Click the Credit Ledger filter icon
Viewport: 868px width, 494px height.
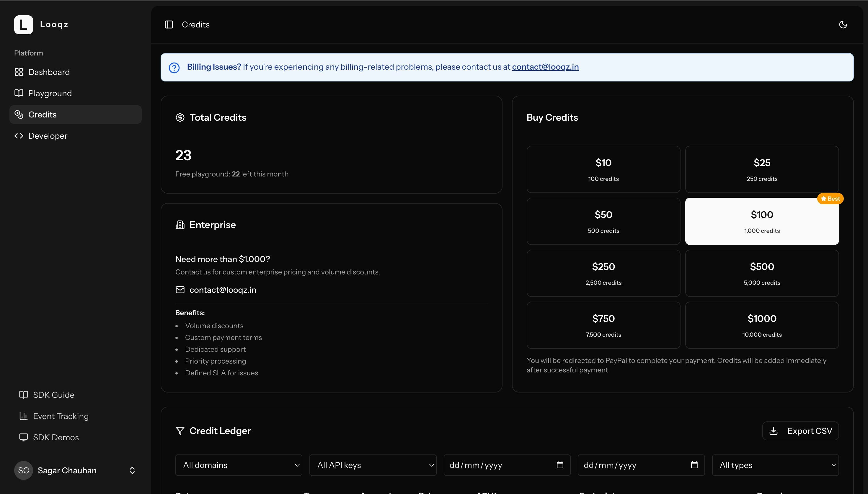click(180, 431)
